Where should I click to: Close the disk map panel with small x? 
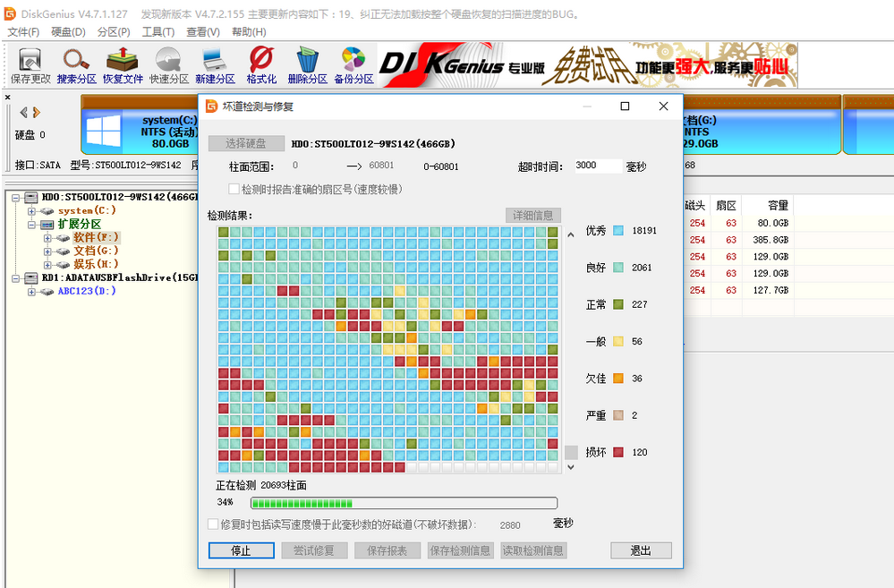tap(7, 98)
